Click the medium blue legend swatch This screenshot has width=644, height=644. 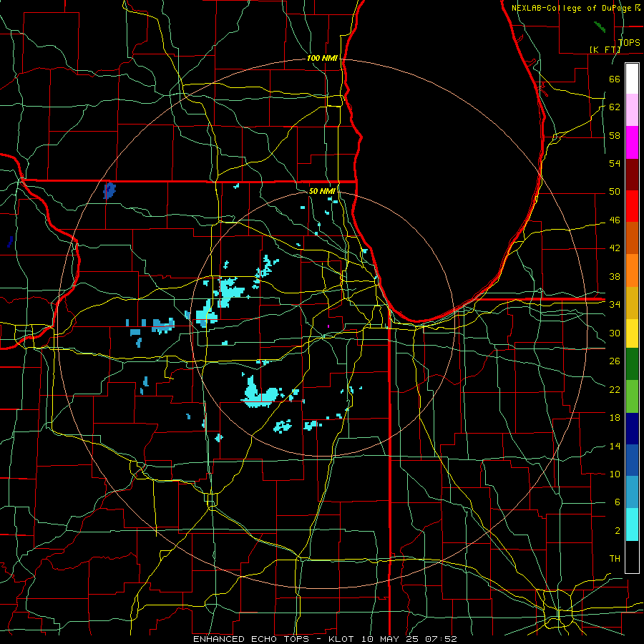click(632, 460)
